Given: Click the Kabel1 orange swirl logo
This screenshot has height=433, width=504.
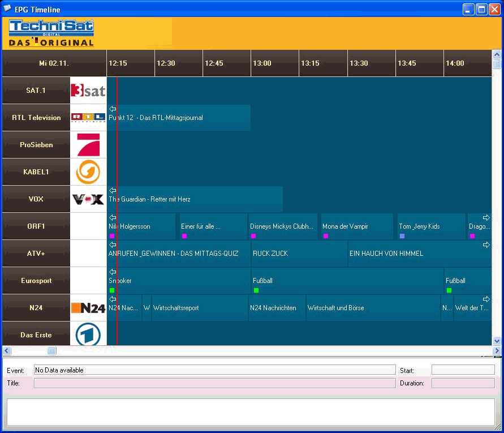Looking at the screenshot, I should [88, 172].
